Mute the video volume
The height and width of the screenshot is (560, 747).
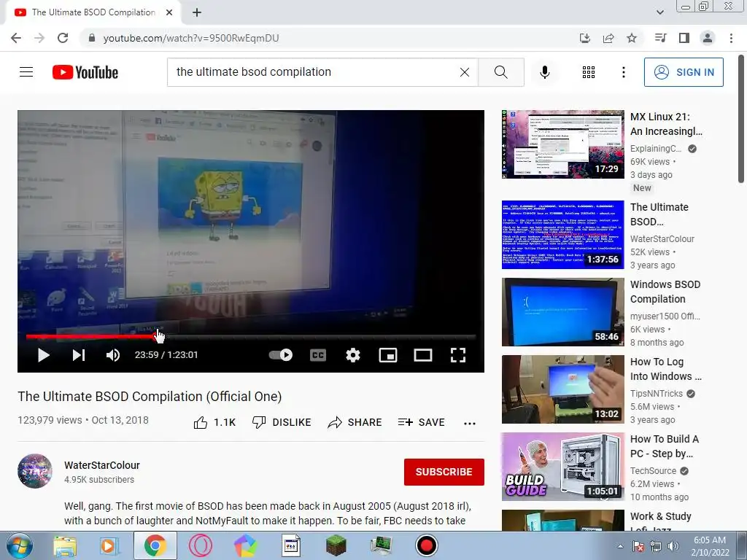[x=113, y=355]
